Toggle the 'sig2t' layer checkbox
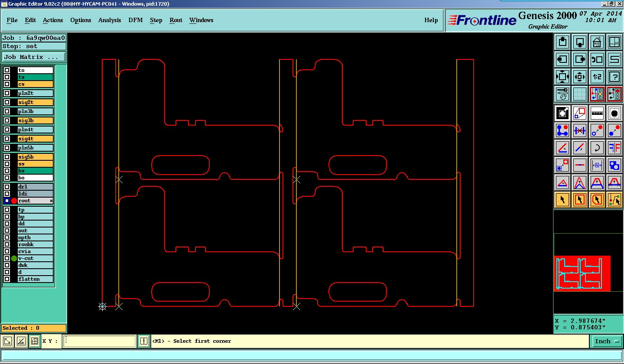 (7, 102)
